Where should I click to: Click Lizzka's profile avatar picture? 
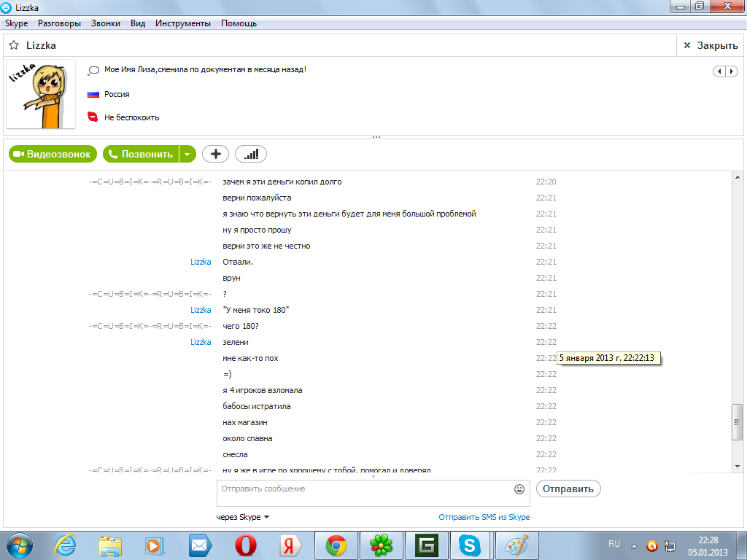[x=41, y=94]
